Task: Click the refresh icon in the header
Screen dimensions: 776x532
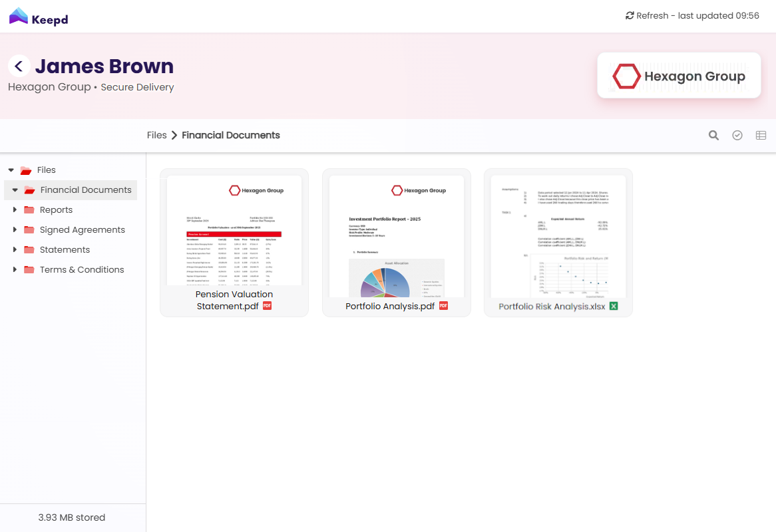Action: click(630, 16)
